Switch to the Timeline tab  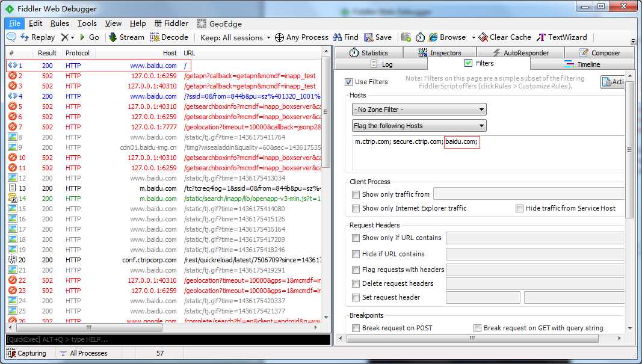[582, 64]
